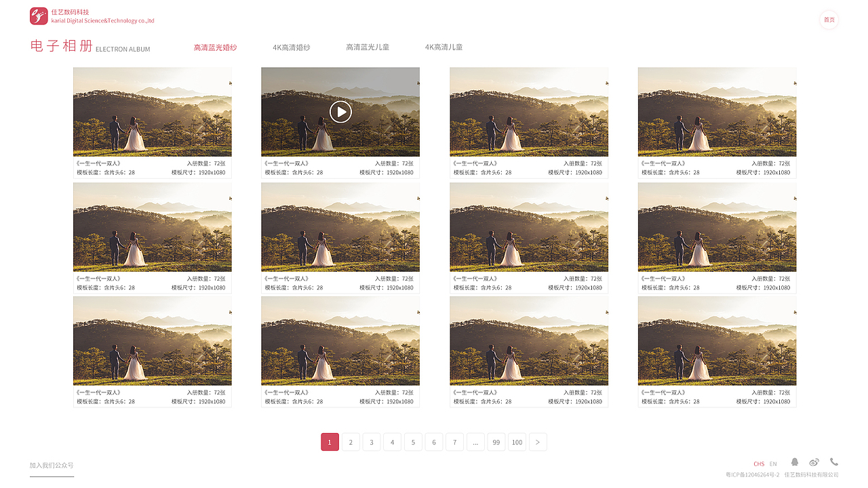Screen dimensions: 868x488
Task: Switch language to CHS
Action: 759,464
